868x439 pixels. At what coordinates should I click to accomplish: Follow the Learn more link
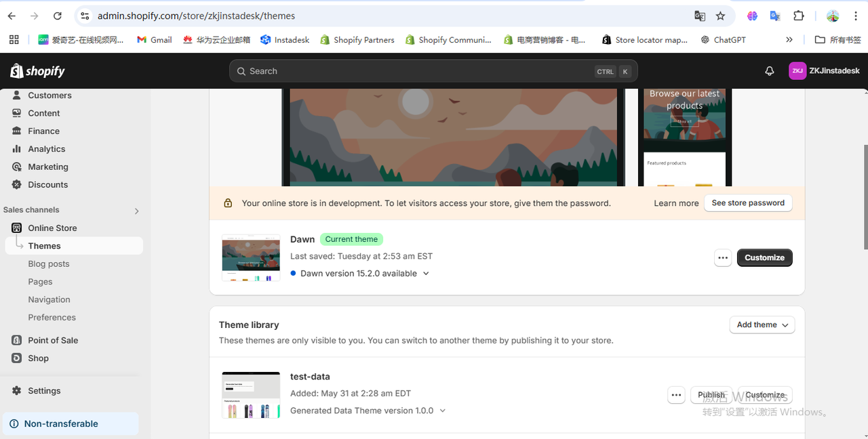click(675, 203)
